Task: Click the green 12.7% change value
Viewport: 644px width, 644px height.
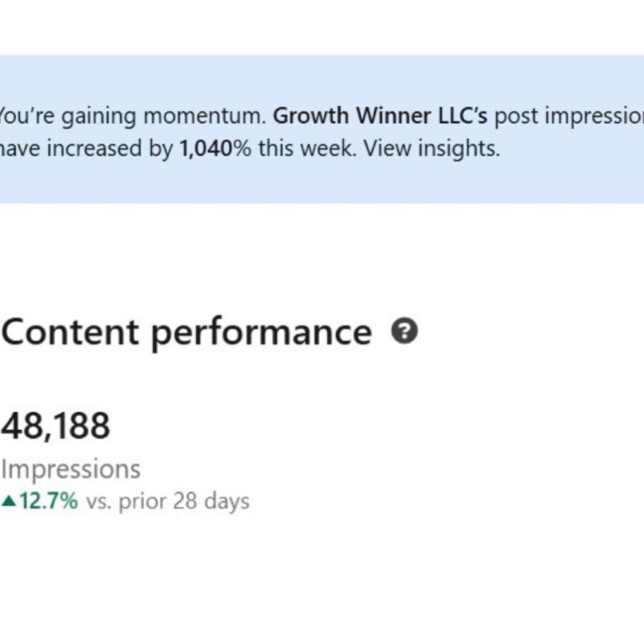Action: pos(48,501)
